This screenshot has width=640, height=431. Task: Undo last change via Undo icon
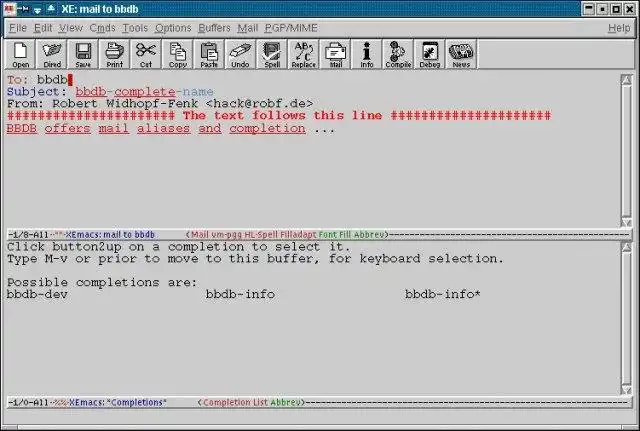(x=240, y=54)
